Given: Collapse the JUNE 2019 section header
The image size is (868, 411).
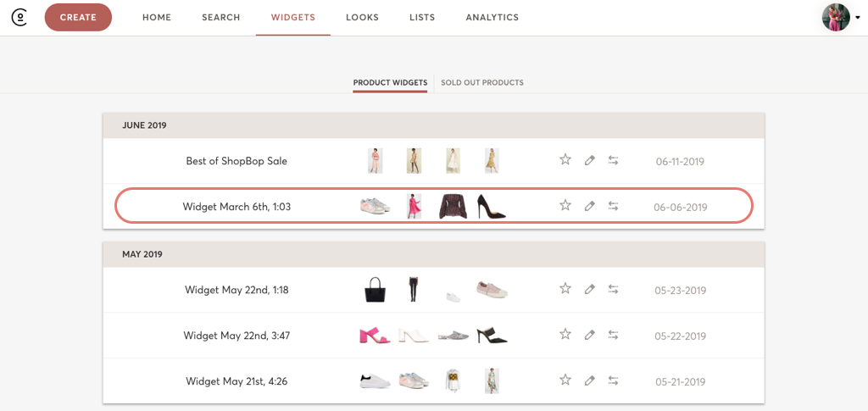Looking at the screenshot, I should coord(144,125).
